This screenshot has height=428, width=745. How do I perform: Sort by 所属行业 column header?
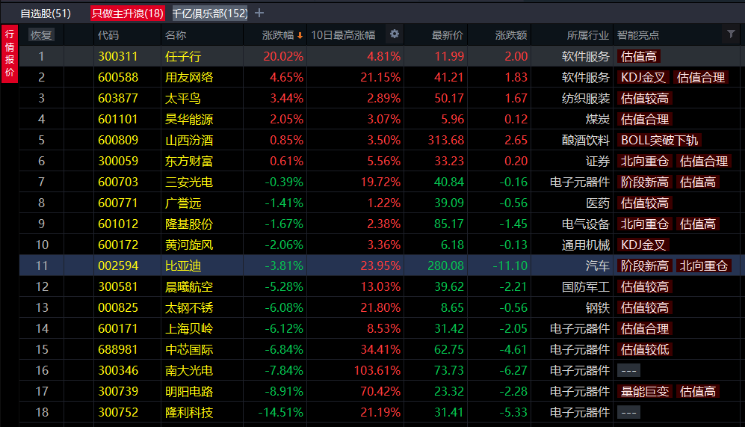(x=584, y=35)
